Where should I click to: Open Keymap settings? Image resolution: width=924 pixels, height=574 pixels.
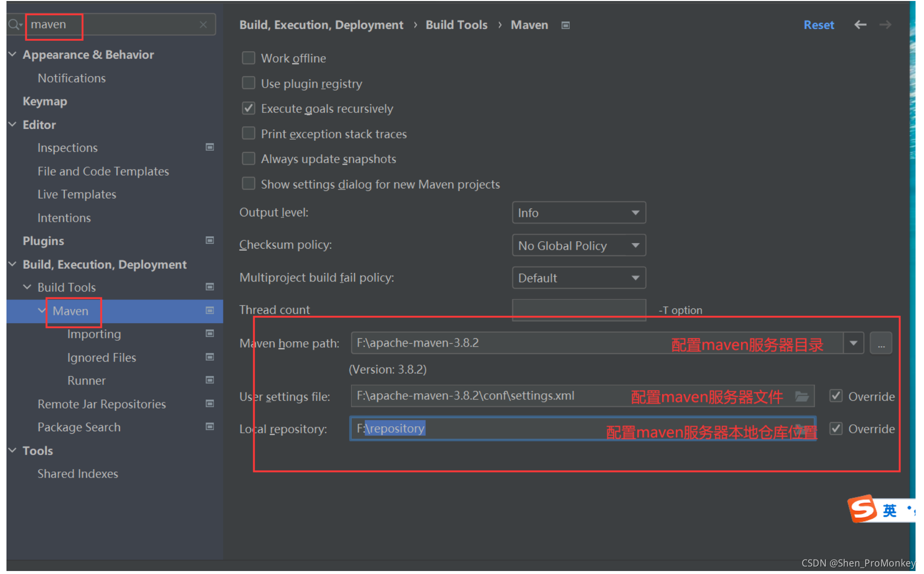pos(45,101)
